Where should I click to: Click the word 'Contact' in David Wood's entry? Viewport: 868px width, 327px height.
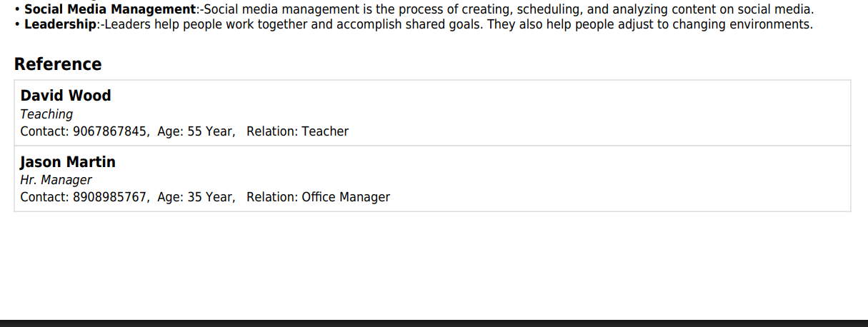(x=43, y=131)
